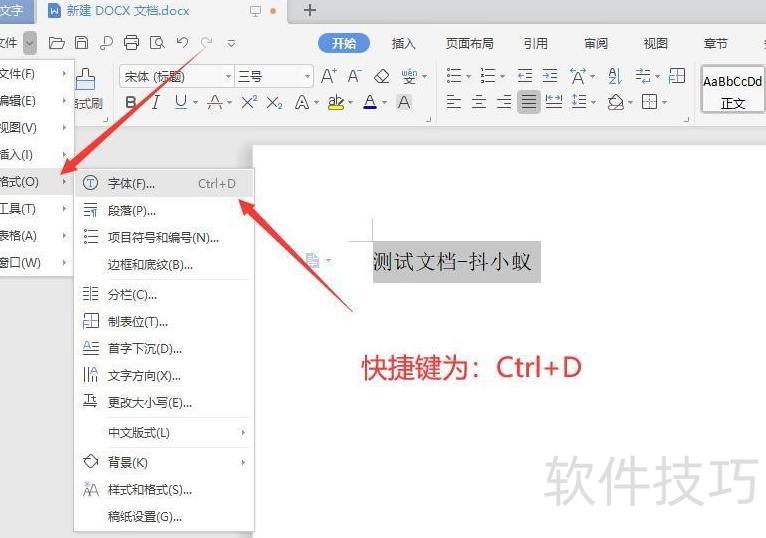Viewport: 766px width, 538px height.
Task: Choose 首字下沉(D)... menu entry
Action: coord(164,348)
